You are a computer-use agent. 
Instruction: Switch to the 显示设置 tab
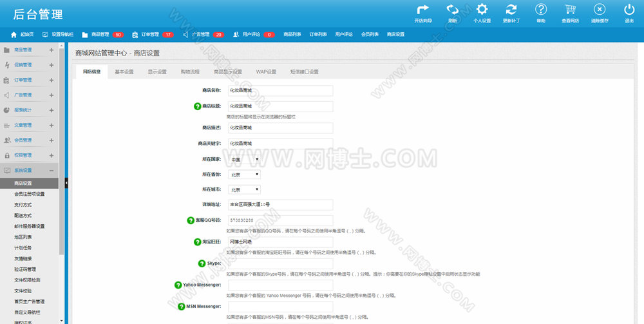[x=157, y=72]
